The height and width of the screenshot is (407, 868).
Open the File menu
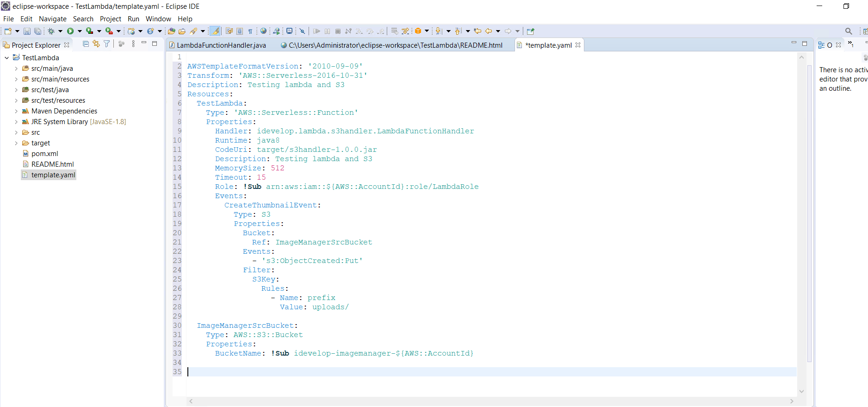[8, 19]
